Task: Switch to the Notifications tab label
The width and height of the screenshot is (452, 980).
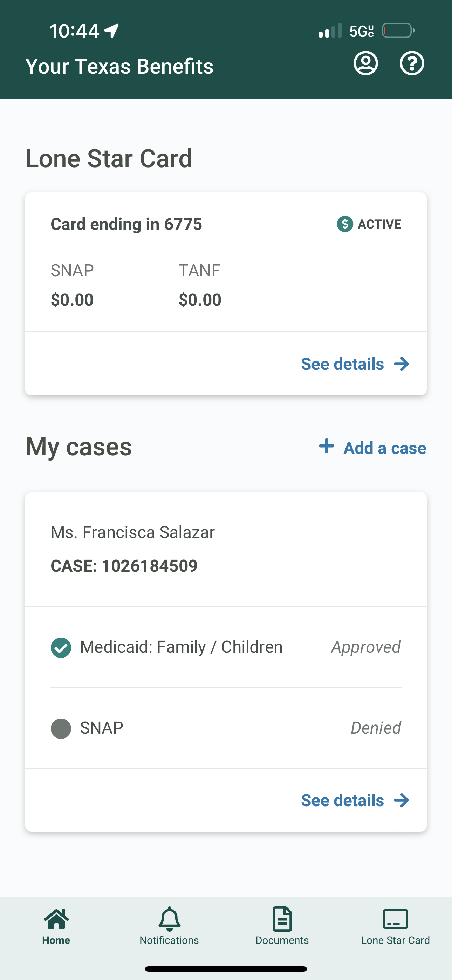Action: (169, 940)
